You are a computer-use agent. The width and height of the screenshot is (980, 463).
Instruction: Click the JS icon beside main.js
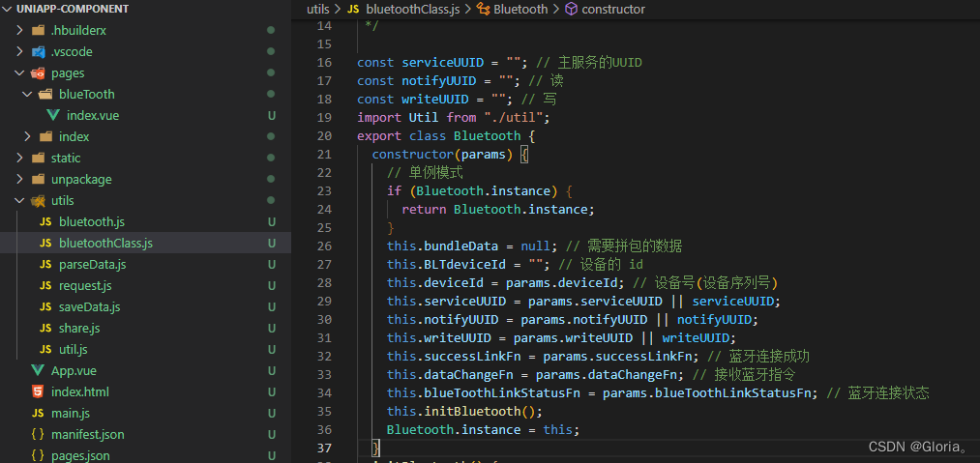coord(38,413)
